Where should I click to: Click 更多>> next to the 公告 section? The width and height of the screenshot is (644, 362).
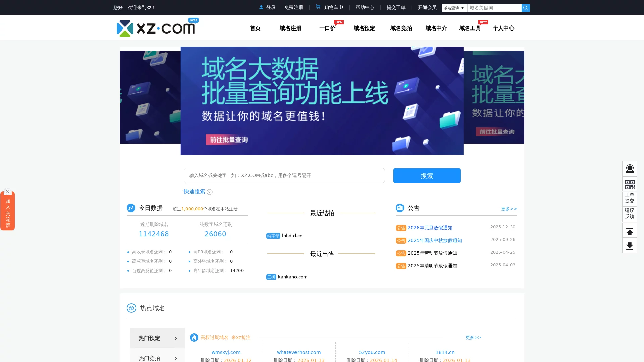point(509,209)
